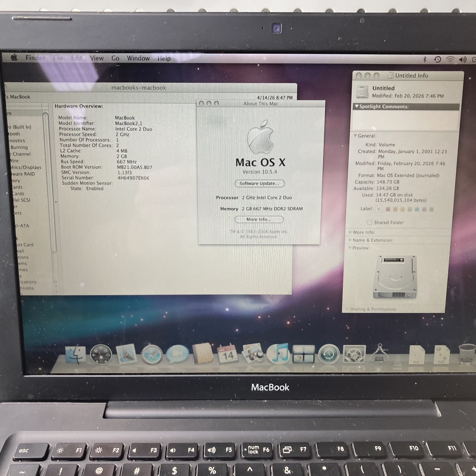Collapse the General section

pos(355,136)
